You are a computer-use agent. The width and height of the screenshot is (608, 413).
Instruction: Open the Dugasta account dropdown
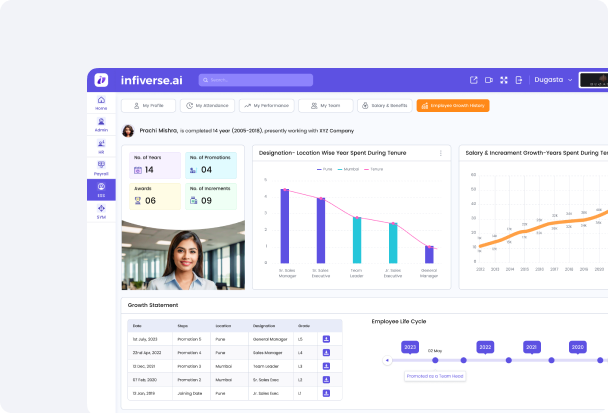click(x=553, y=80)
